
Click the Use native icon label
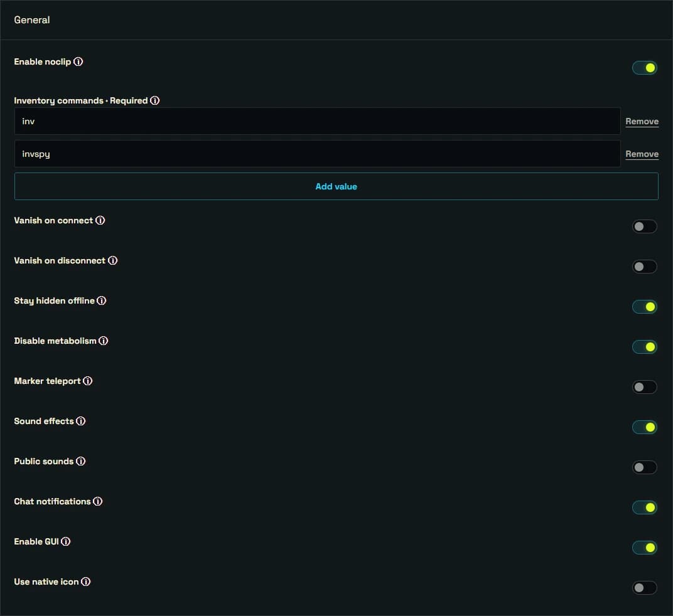[x=46, y=581]
